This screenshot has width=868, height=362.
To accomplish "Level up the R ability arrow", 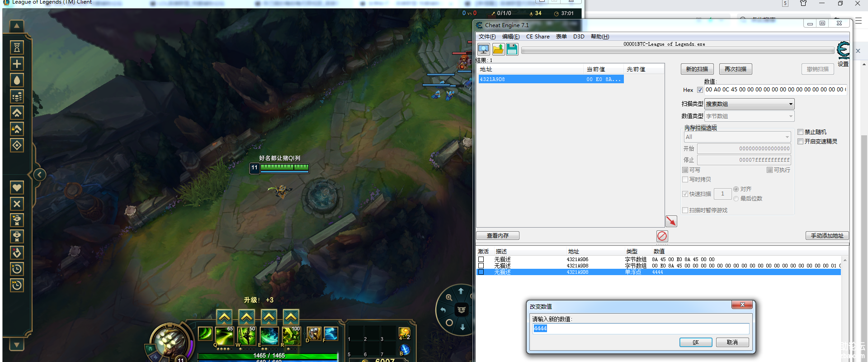I will point(291,317).
